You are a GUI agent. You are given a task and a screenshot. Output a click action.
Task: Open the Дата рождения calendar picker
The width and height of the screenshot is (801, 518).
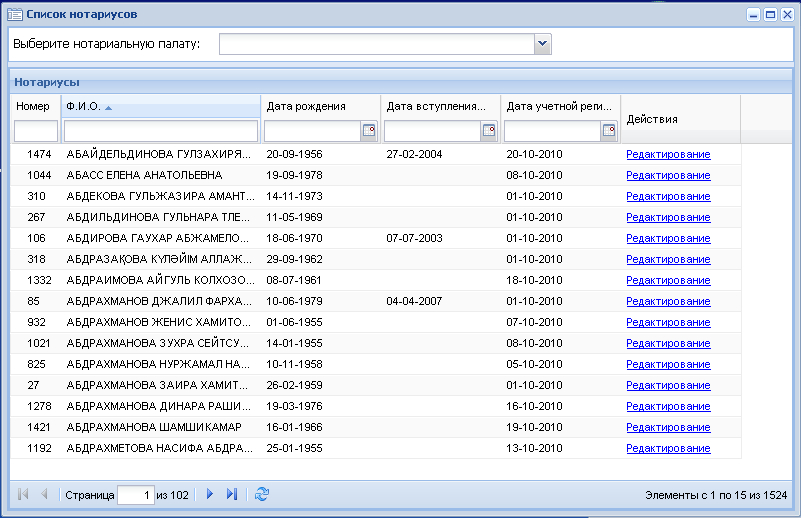pyautogui.click(x=369, y=131)
